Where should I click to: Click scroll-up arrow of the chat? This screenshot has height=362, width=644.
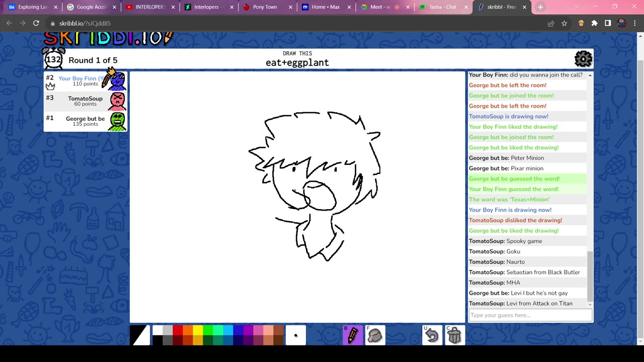click(x=590, y=75)
